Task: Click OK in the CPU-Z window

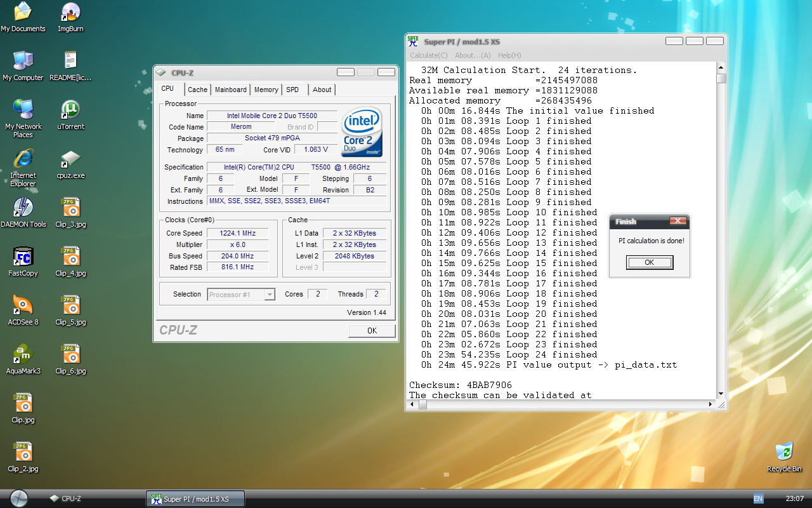Action: (x=372, y=330)
